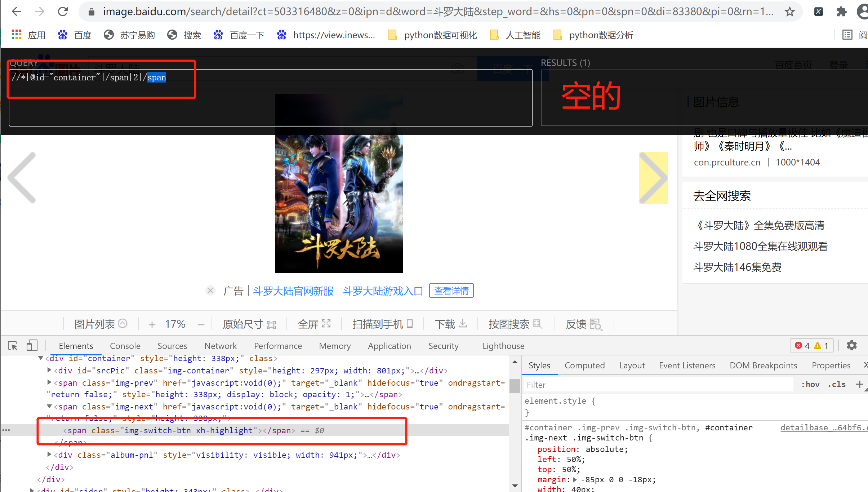This screenshot has height=492, width=868.
Task: Switch to the Computed pane
Action: 584,365
